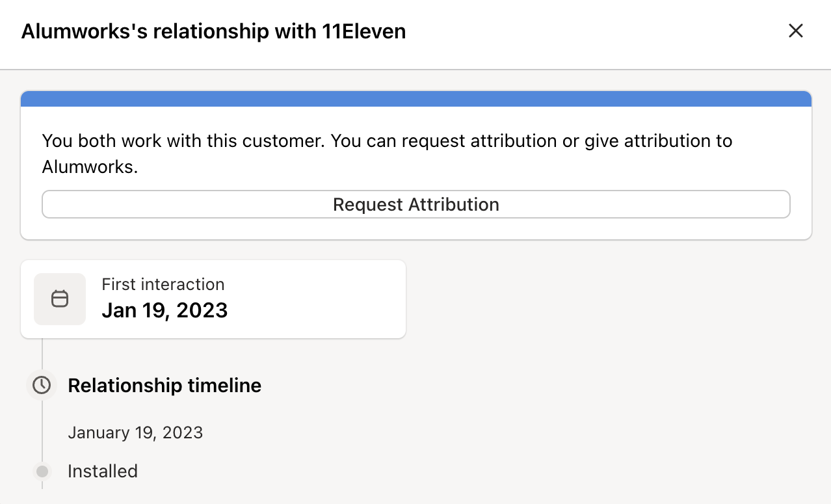The image size is (831, 504).
Task: Click the blue accent bar above the notice
Action: pyautogui.click(x=415, y=98)
